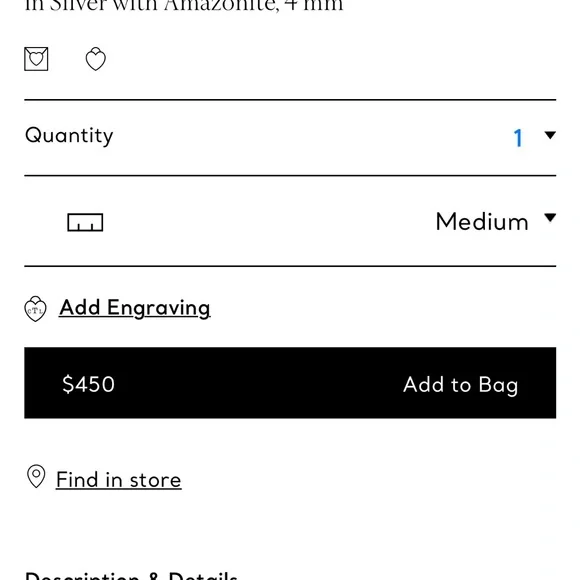Screen dimensions: 580x580
Task: Click the word store in Find link
Action: tap(155, 480)
